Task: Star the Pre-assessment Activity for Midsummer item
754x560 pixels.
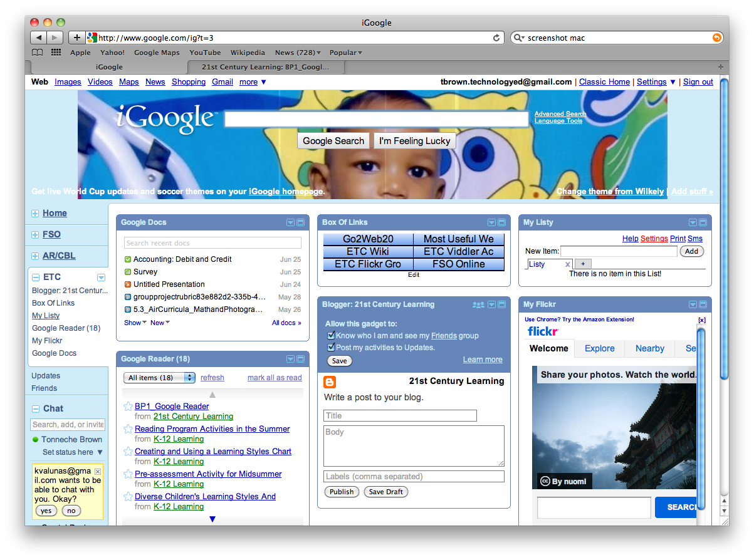Action: click(x=128, y=474)
